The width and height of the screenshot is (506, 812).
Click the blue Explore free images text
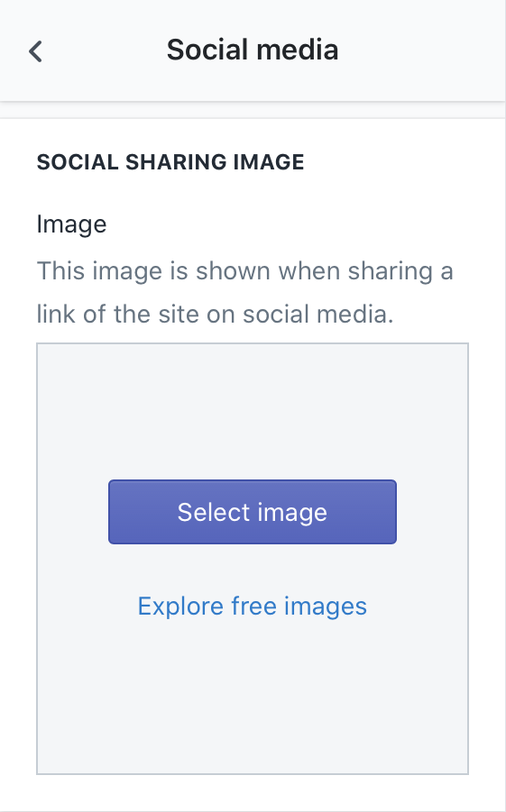point(253,606)
